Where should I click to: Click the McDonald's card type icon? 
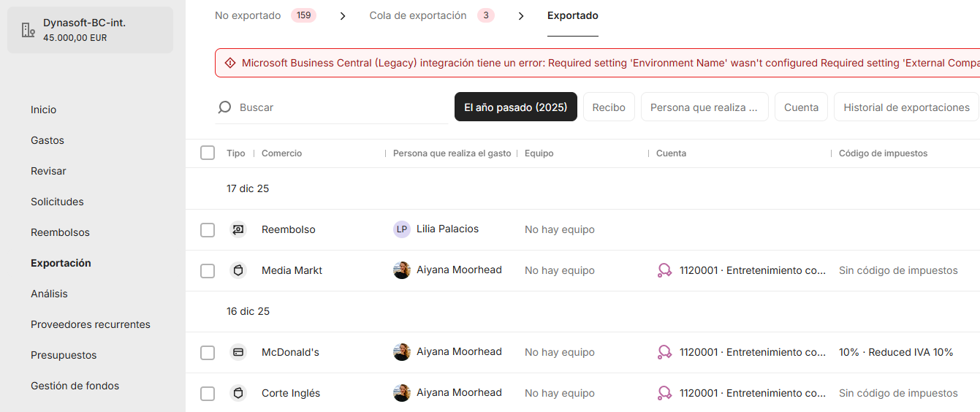[238, 352]
